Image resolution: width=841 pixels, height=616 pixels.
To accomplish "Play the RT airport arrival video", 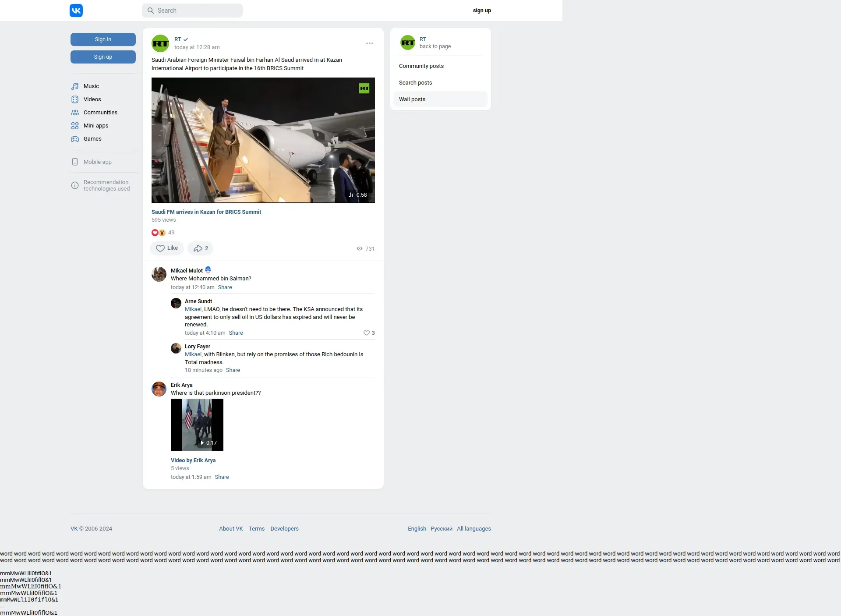I will (263, 140).
